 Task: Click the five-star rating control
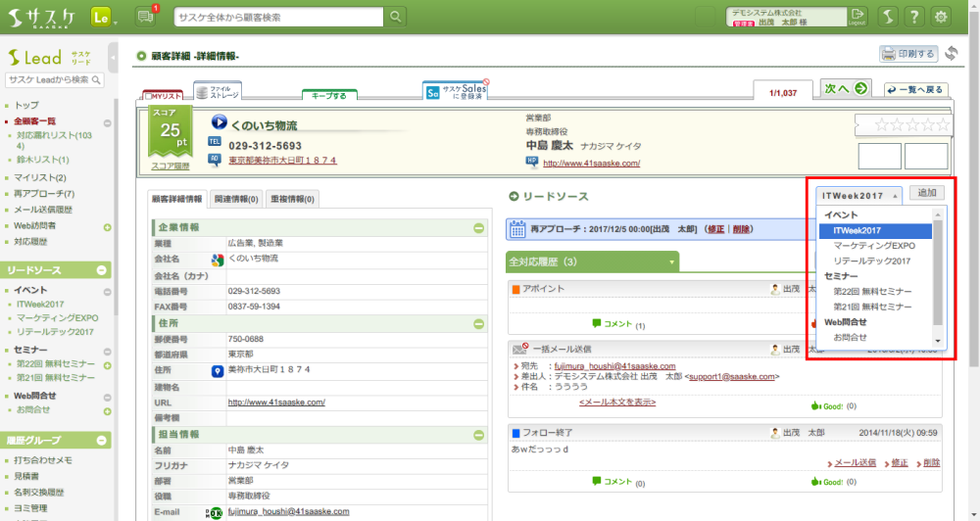pyautogui.click(x=902, y=125)
